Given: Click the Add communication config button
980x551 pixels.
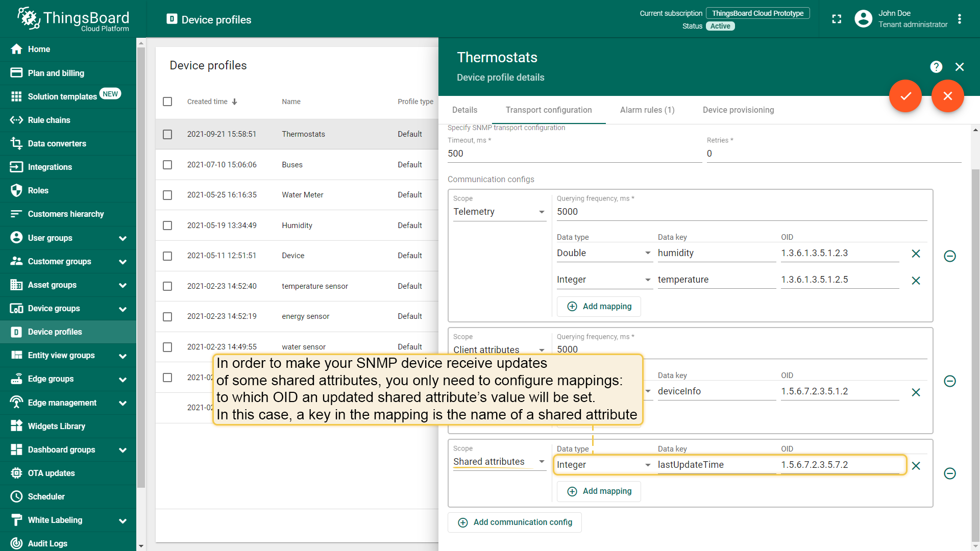Looking at the screenshot, I should click(515, 522).
